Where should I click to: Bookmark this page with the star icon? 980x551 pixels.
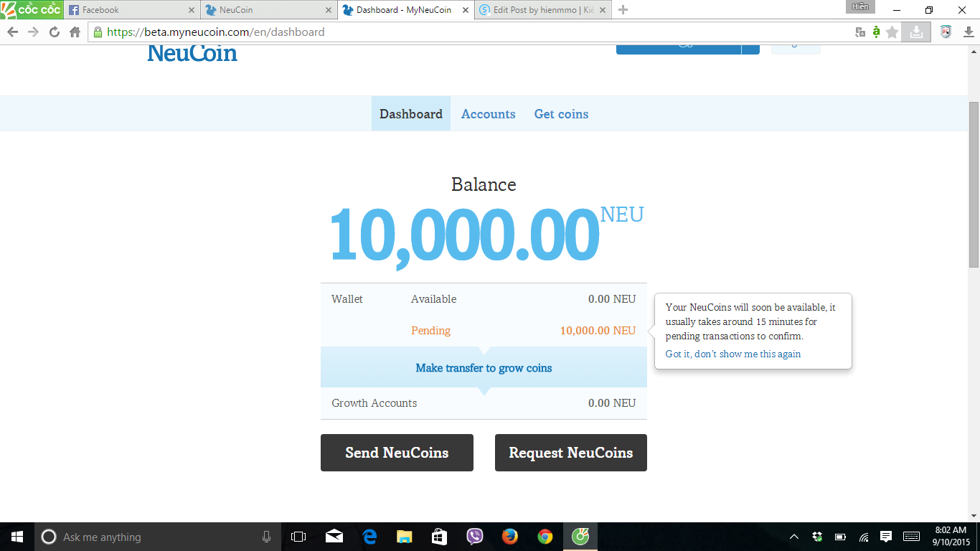click(x=892, y=32)
